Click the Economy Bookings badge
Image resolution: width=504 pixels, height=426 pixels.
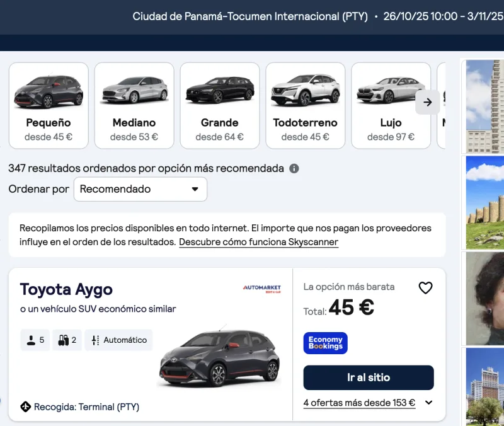point(325,343)
